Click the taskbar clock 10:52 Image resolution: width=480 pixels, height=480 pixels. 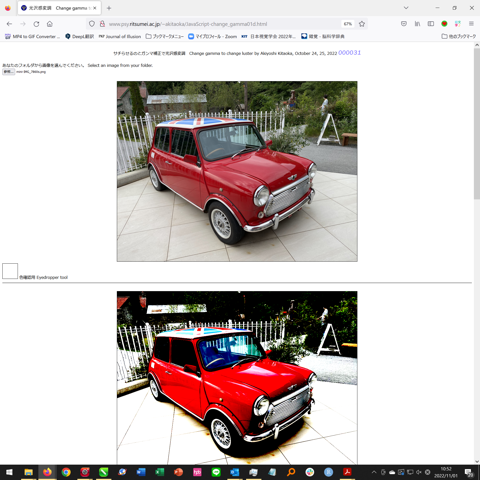point(446,472)
